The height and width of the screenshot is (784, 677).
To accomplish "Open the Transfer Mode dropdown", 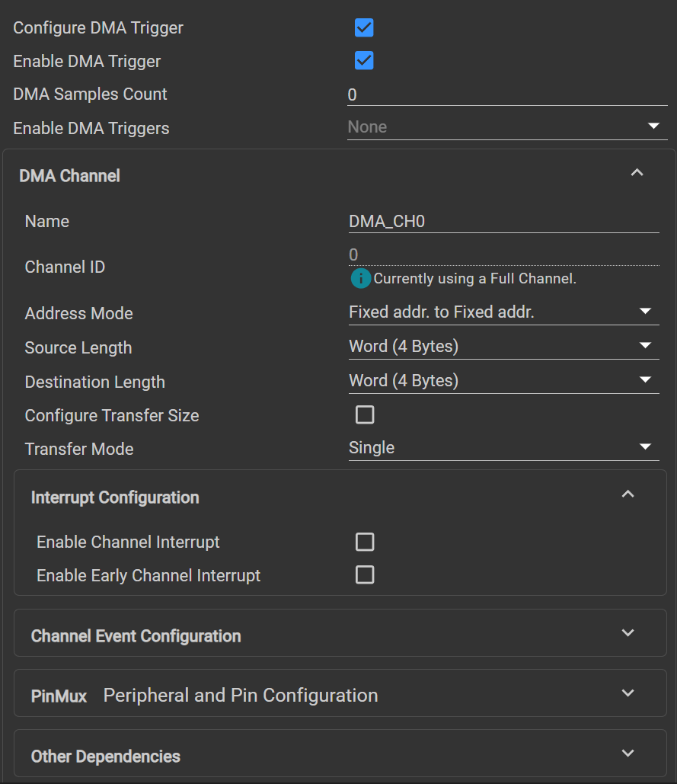I will 503,448.
